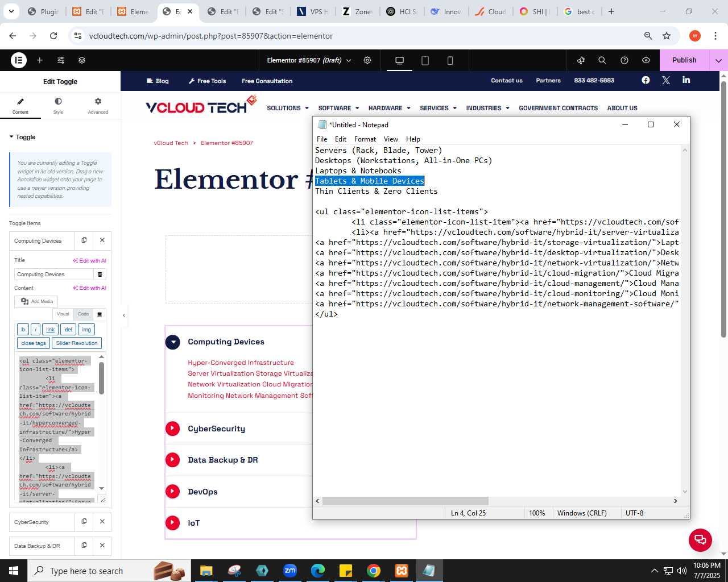
Task: Click Notepad horizontal scrollbar thumb
Action: (405, 501)
